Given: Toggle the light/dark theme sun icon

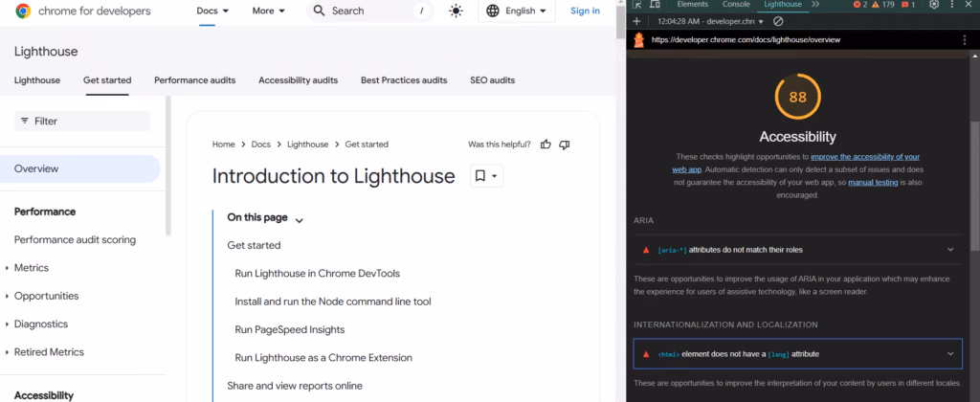Looking at the screenshot, I should [x=456, y=11].
